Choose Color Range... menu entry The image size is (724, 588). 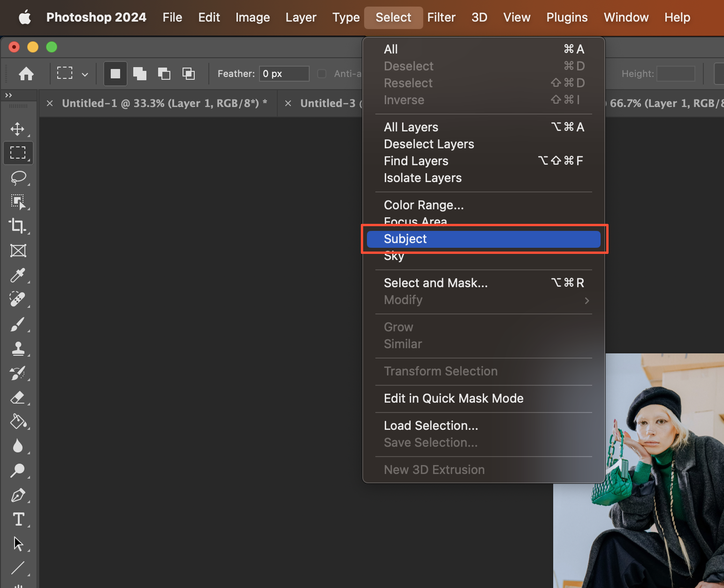click(x=483, y=205)
